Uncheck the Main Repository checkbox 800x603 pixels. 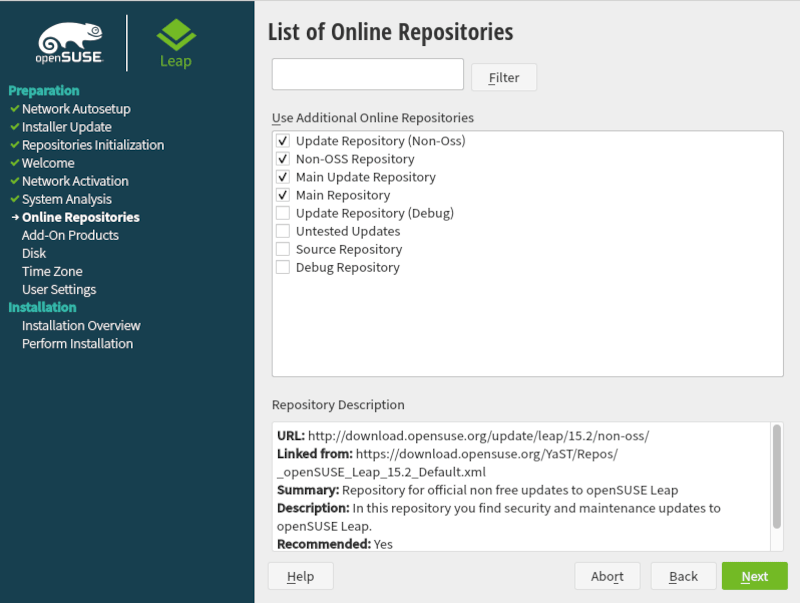[283, 195]
